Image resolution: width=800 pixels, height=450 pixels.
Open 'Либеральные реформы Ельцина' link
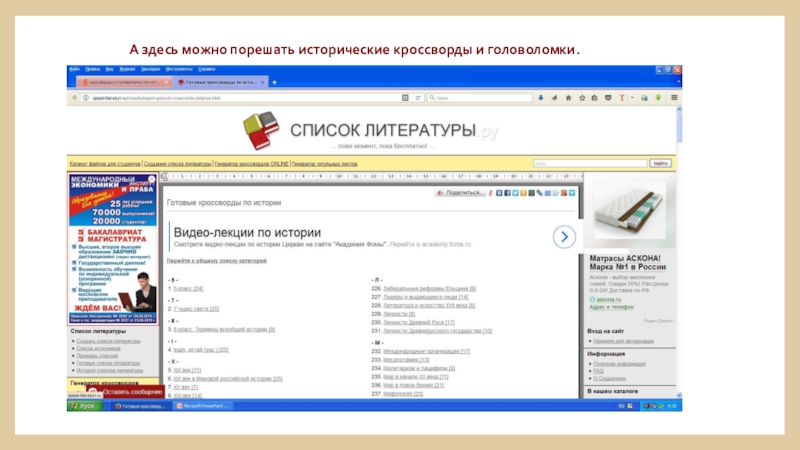click(430, 289)
